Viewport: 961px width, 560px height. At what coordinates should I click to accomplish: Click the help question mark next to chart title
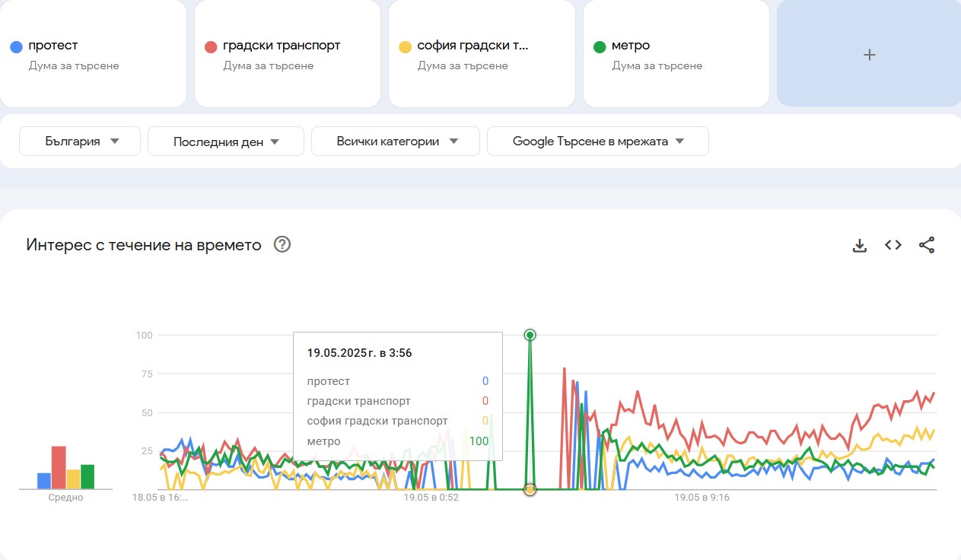point(282,244)
